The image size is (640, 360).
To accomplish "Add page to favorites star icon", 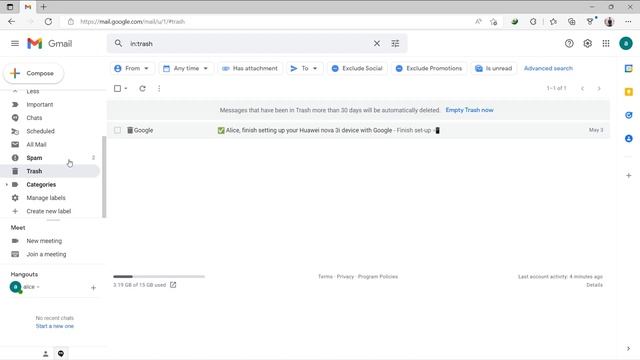I will [493, 22].
